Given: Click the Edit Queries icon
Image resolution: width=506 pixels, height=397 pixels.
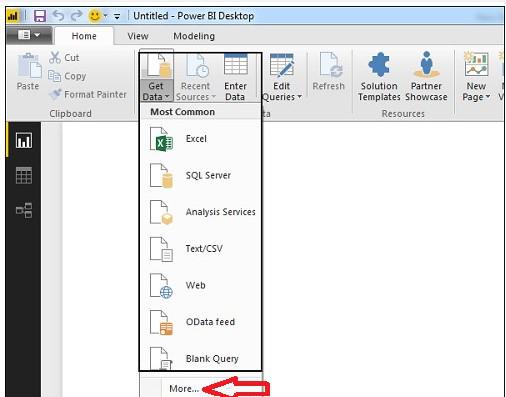Looking at the screenshot, I should (282, 66).
